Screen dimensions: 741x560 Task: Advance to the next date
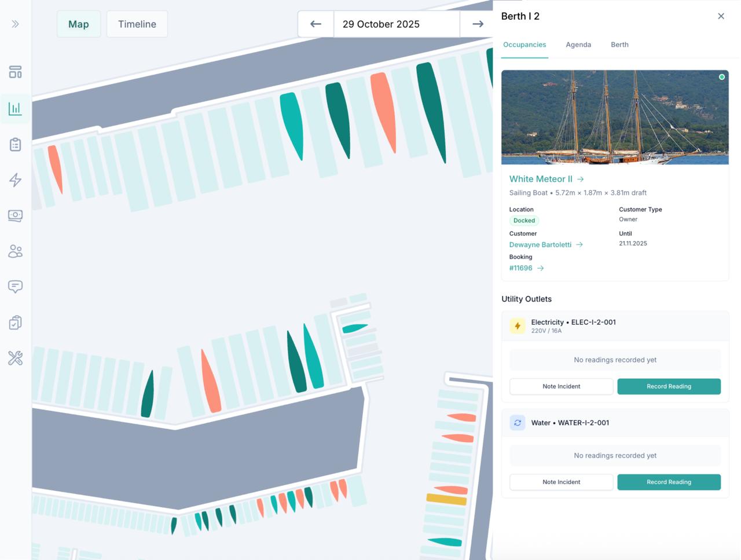click(x=478, y=24)
